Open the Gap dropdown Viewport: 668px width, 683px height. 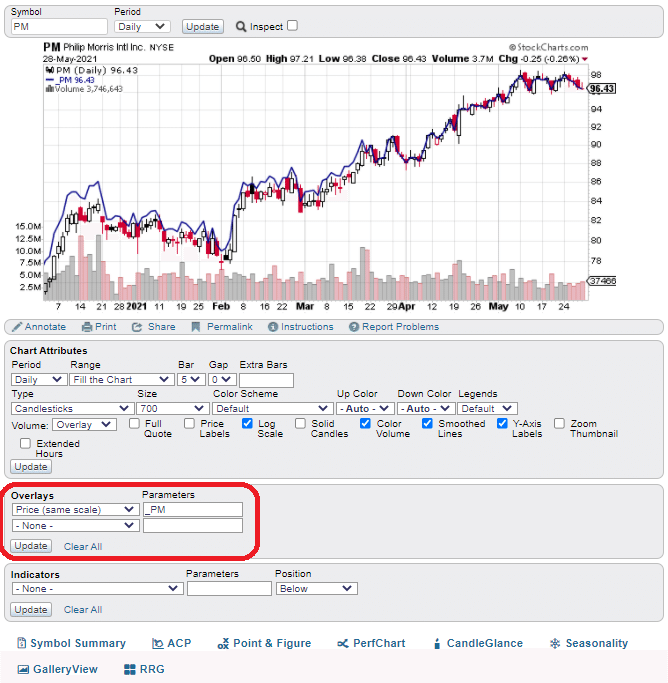pos(222,380)
